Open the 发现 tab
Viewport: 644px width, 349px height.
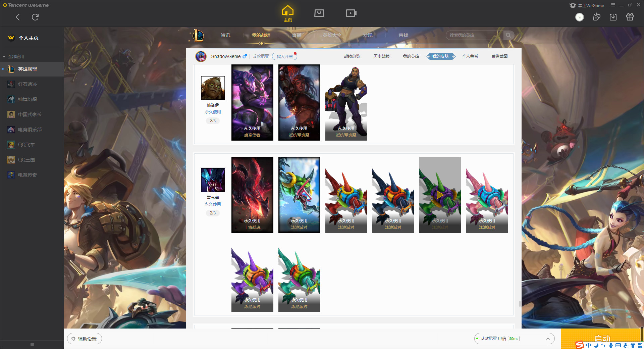click(x=368, y=35)
